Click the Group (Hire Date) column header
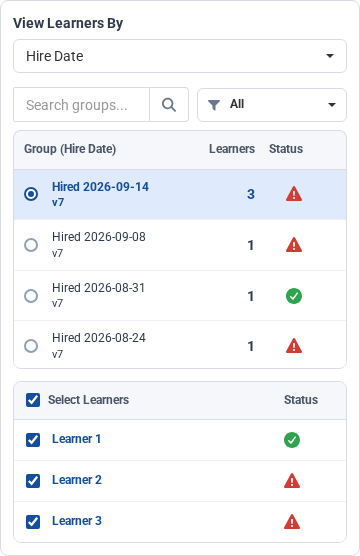The image size is (360, 556). pos(70,149)
